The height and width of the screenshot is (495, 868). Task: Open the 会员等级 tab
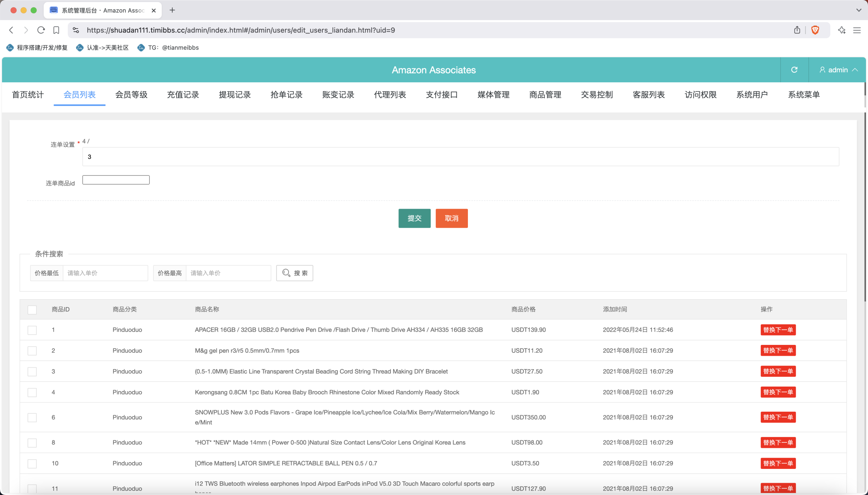(131, 95)
